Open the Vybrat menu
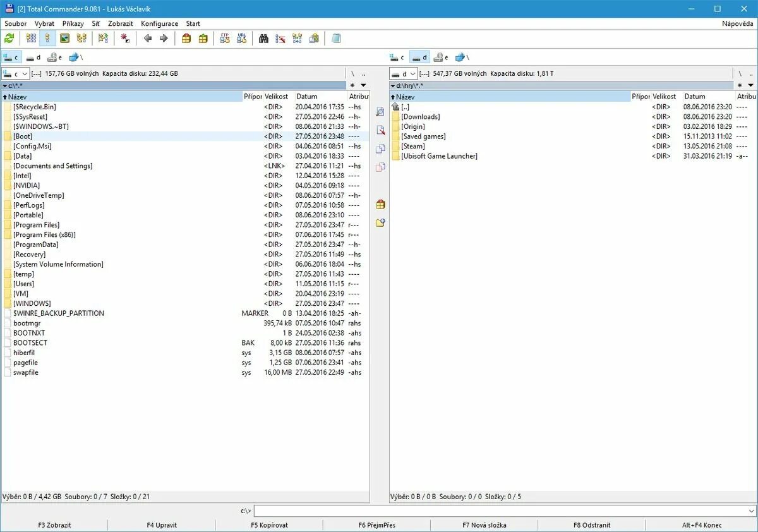The image size is (758, 532). pos(45,23)
